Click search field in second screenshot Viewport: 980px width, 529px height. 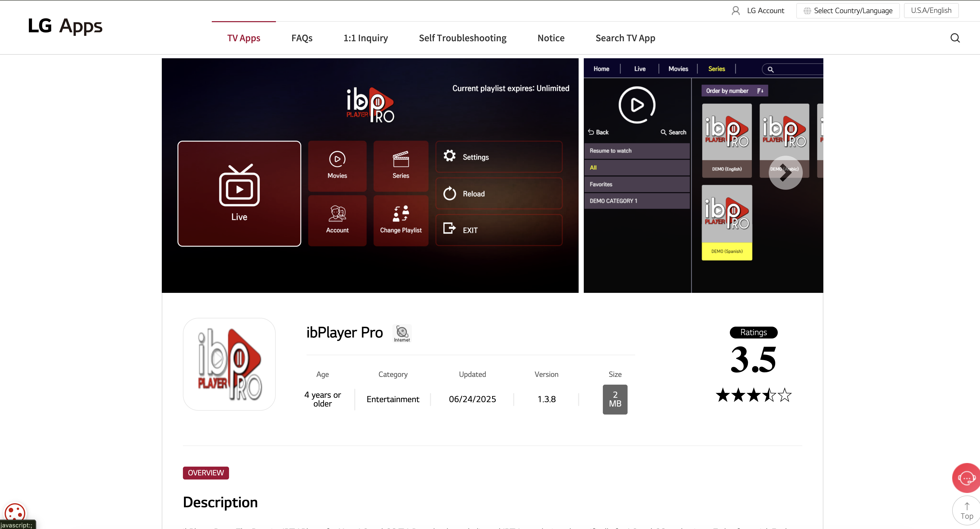click(x=792, y=69)
